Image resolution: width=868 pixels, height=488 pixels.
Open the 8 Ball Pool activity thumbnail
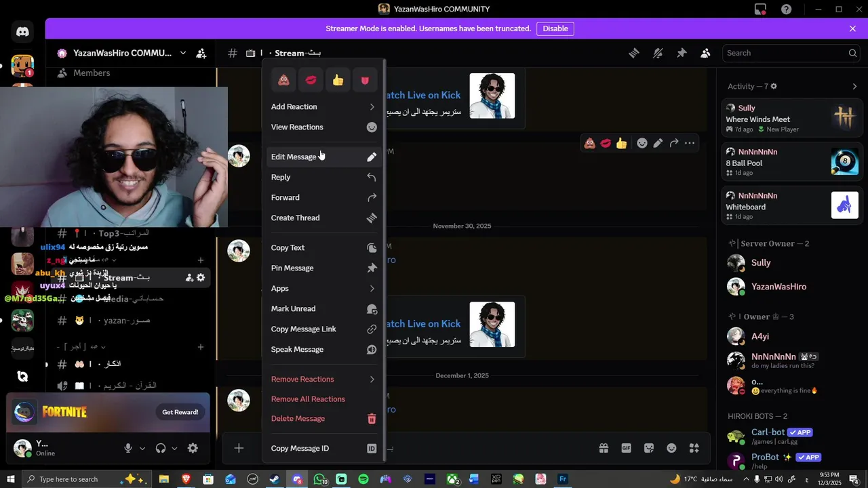[845, 161]
